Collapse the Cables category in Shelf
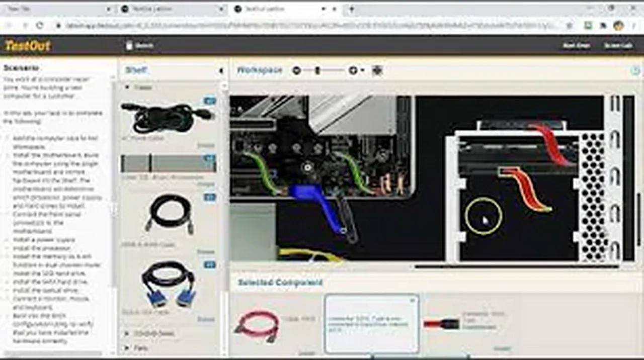This screenshot has height=360, width=644. click(127, 87)
